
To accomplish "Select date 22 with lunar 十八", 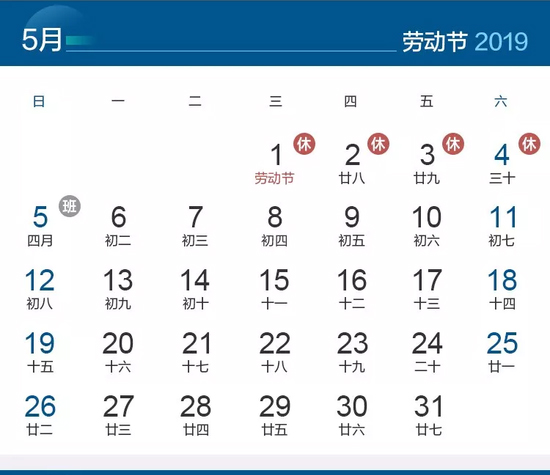I will [x=275, y=352].
